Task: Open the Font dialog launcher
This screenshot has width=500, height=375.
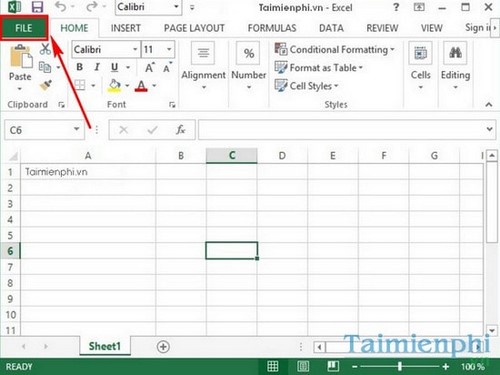Action: (172, 105)
